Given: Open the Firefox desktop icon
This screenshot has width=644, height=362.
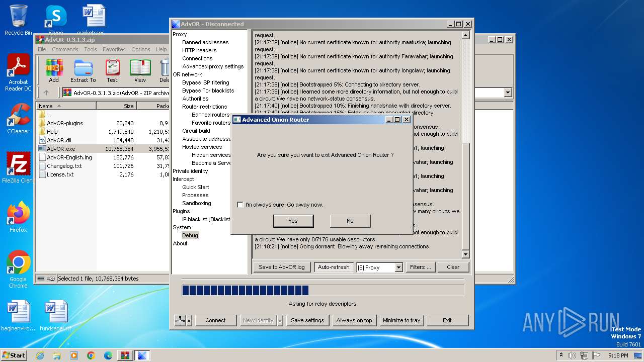Looking at the screenshot, I should pyautogui.click(x=18, y=217).
